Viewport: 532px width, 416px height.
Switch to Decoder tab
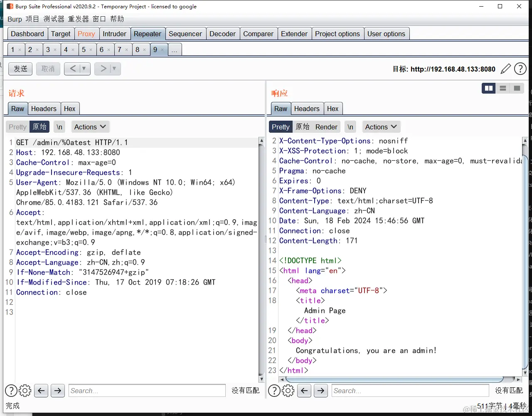coord(222,34)
